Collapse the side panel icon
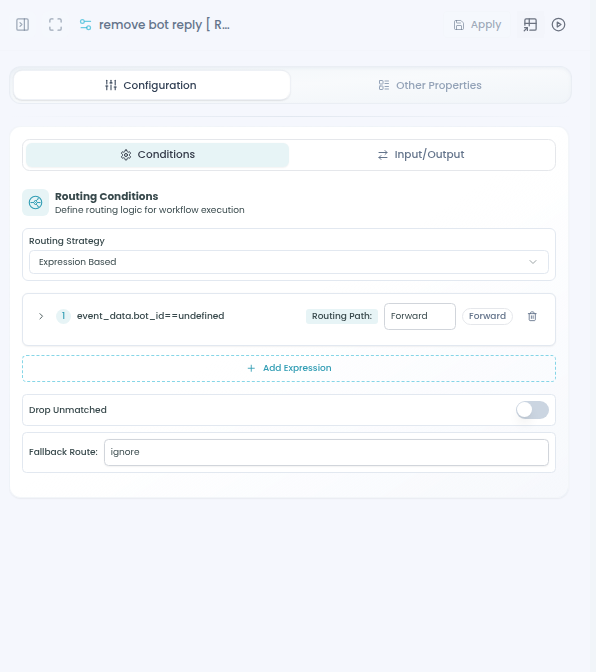Screen dimensions: 596x672 pyautogui.click(x=23, y=24)
